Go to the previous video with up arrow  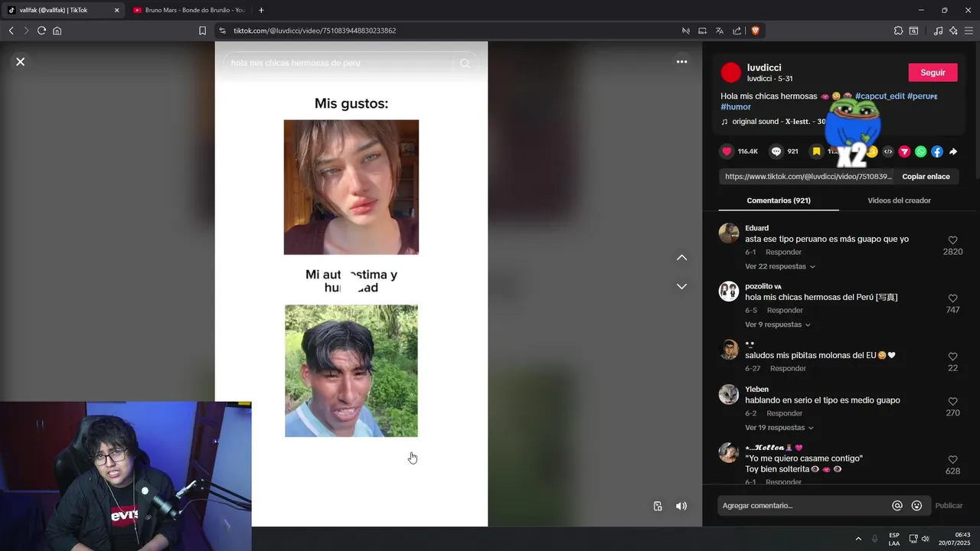point(681,257)
